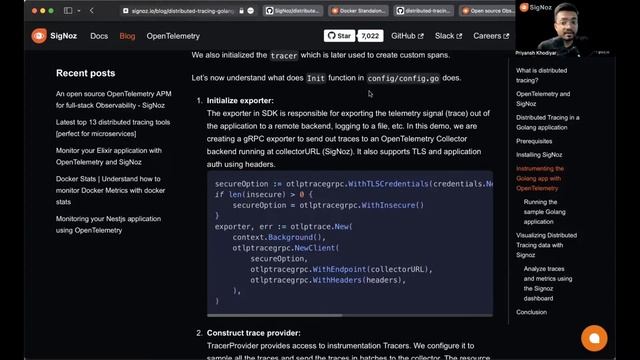This screenshot has width=640, height=360.
Task: Open the orange chat widget bubble
Action: point(594,338)
